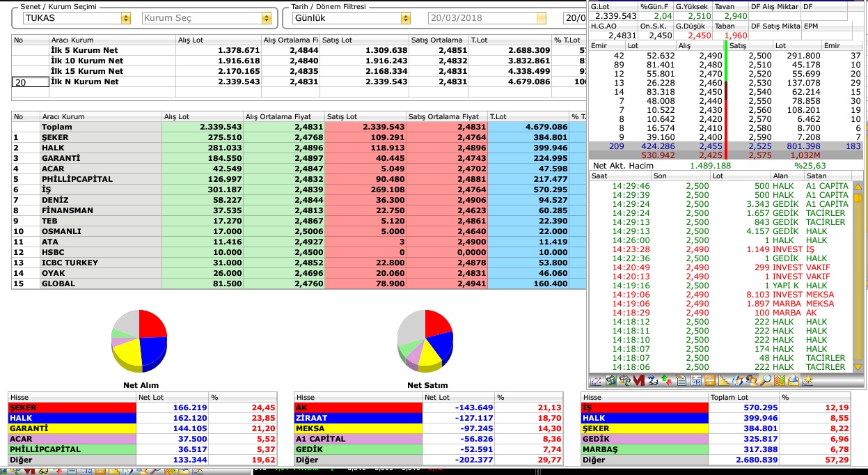Image resolution: width=868 pixels, height=475 pixels.
Task: Open the TUKAS stock dropdown arrow
Action: pyautogui.click(x=125, y=18)
